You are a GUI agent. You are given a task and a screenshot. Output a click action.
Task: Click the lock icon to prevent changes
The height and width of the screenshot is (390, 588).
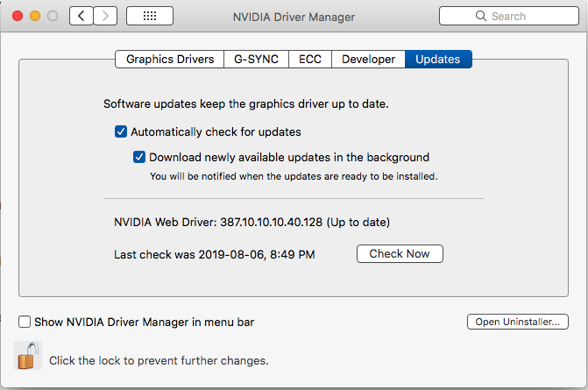[x=28, y=356]
